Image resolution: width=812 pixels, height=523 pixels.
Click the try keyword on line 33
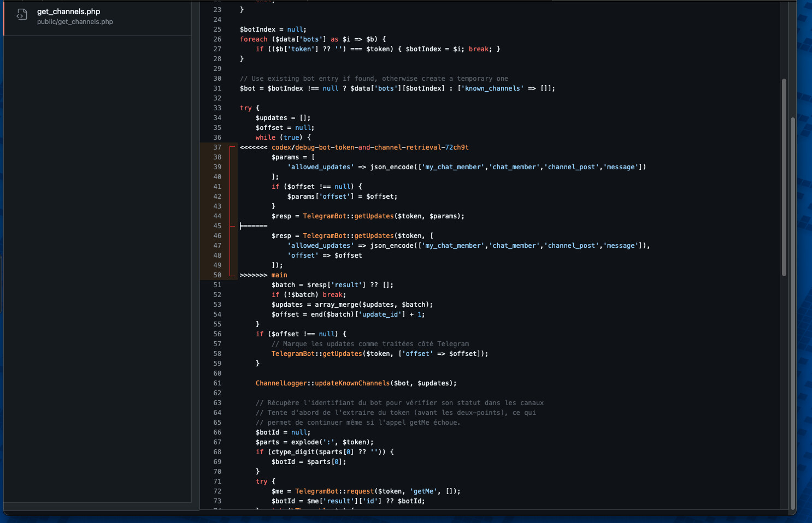coord(246,108)
